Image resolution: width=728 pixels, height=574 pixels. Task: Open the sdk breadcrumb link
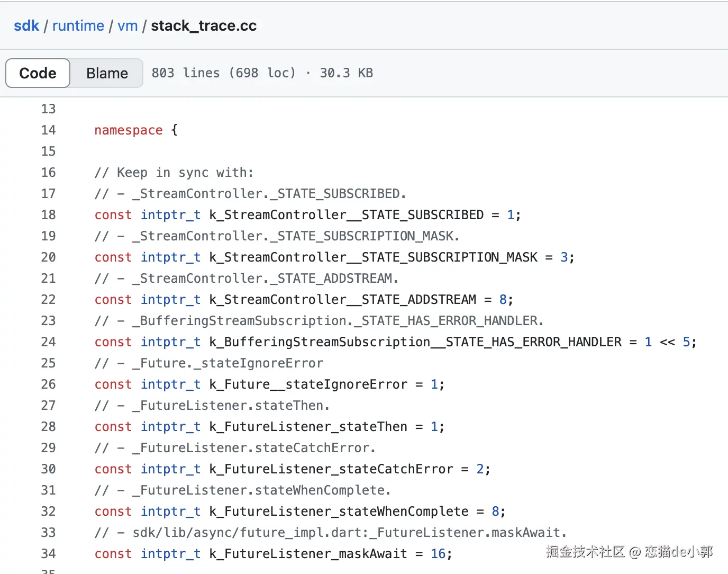(26, 25)
